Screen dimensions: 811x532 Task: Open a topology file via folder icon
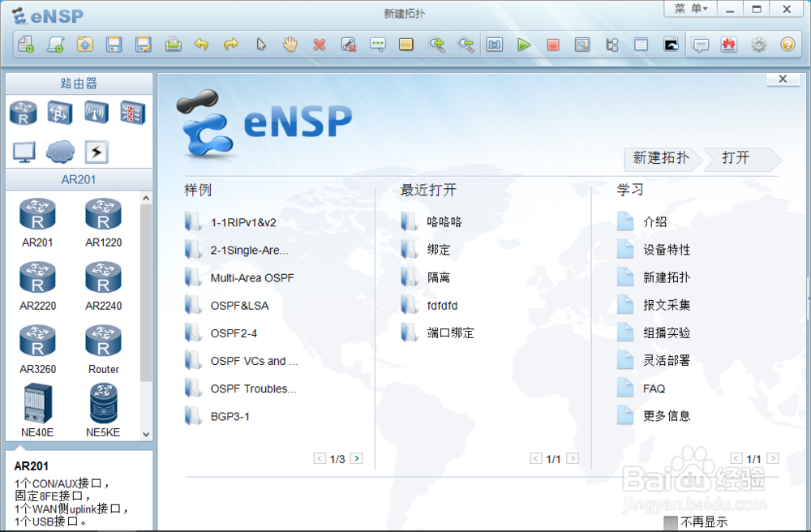(85, 45)
